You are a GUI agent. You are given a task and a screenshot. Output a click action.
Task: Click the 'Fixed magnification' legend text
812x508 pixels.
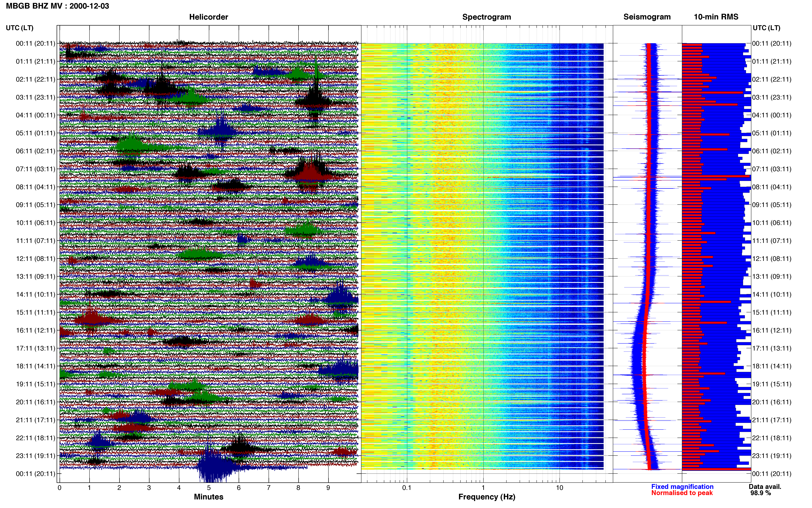pos(682,486)
